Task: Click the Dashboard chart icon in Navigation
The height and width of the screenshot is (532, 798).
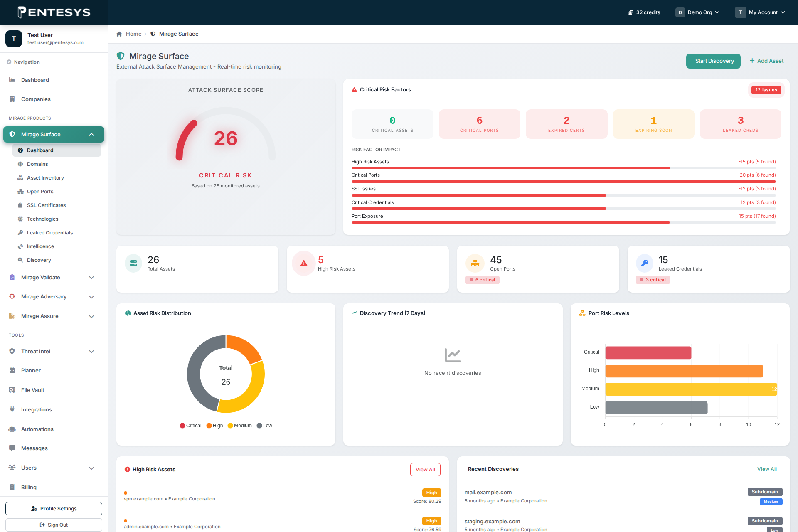Action: pyautogui.click(x=12, y=80)
